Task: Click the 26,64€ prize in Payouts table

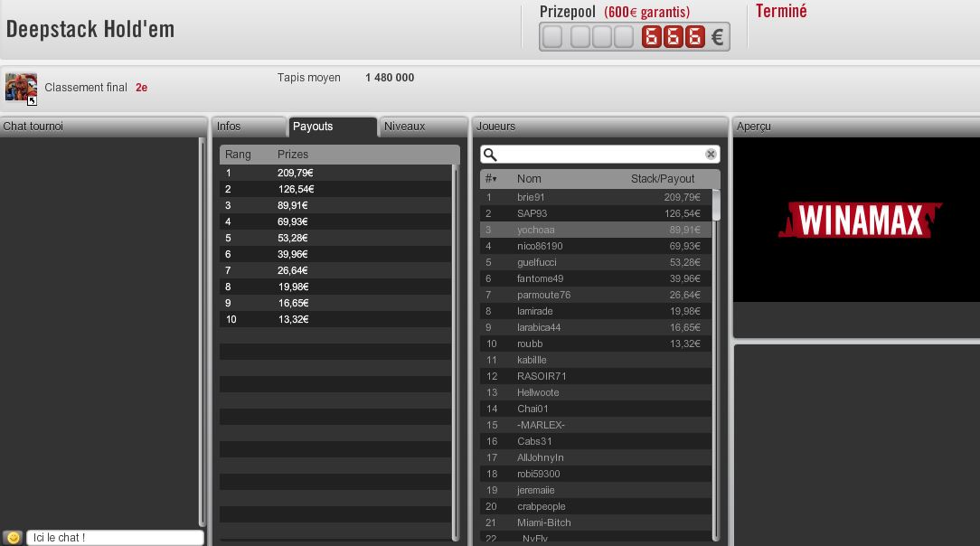Action: pos(293,270)
